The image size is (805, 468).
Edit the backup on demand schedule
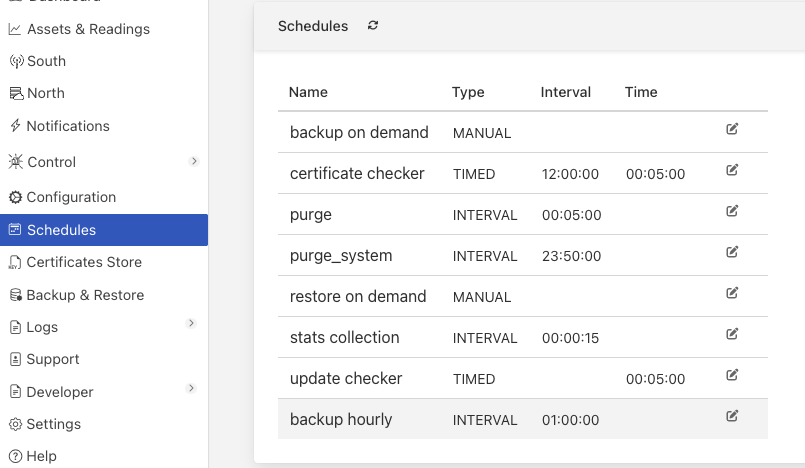click(732, 129)
